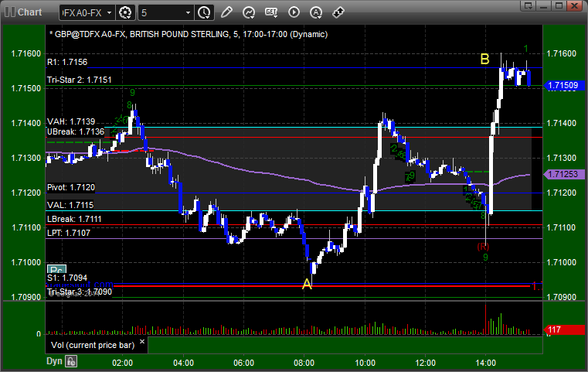Open the GET tools menu
This screenshot has width=588, height=372.
pos(271,12)
